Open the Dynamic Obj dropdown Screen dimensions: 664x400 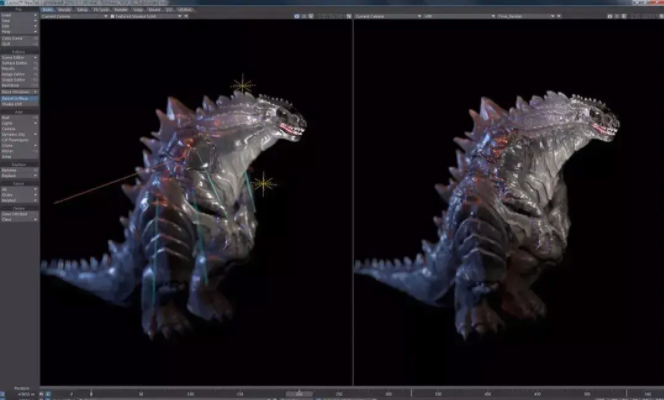[19, 134]
